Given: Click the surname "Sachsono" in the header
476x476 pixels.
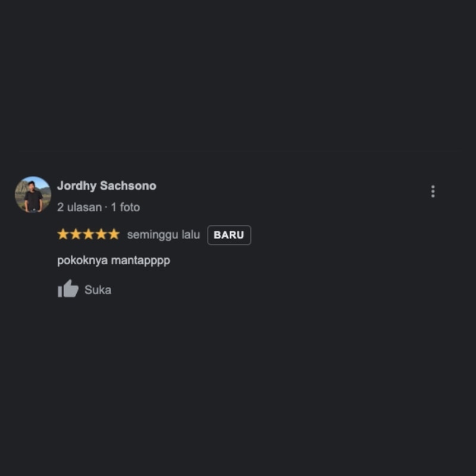Looking at the screenshot, I should pyautogui.click(x=128, y=186).
